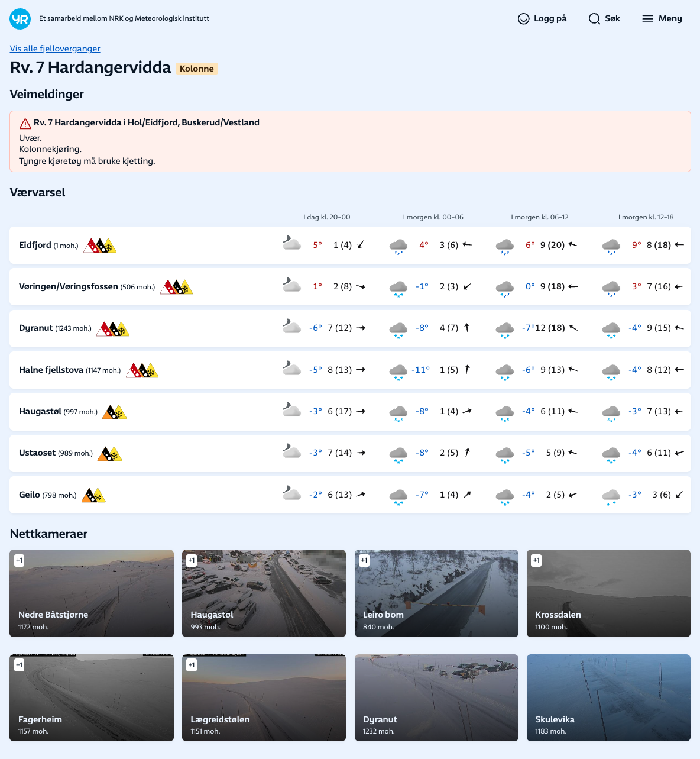Image resolution: width=700 pixels, height=759 pixels.
Task: Click the warning icons beside Halne fjellstova
Action: tap(142, 370)
